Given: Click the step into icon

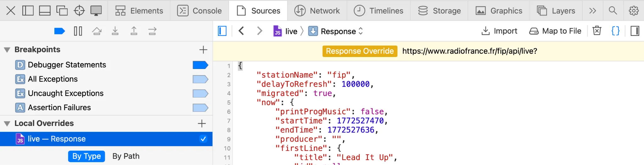Looking at the screenshot, I should point(115,31).
